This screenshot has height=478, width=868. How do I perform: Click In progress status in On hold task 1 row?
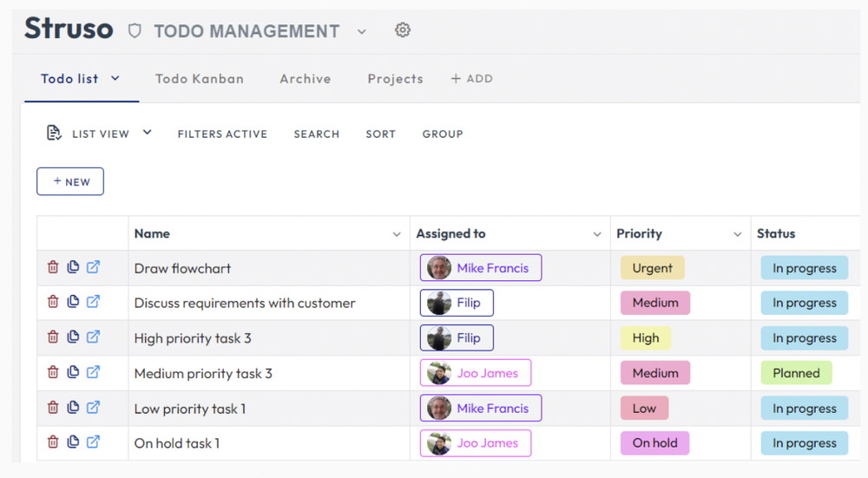coord(805,443)
